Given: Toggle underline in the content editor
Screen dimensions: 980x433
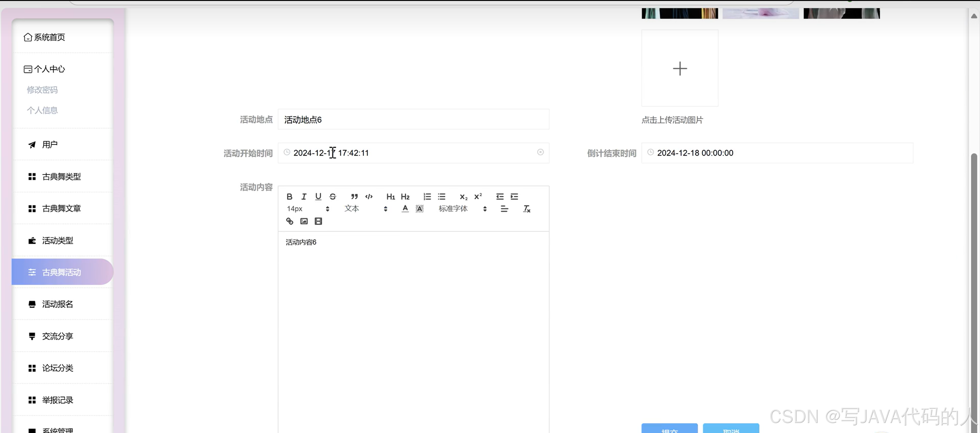Looking at the screenshot, I should point(318,196).
